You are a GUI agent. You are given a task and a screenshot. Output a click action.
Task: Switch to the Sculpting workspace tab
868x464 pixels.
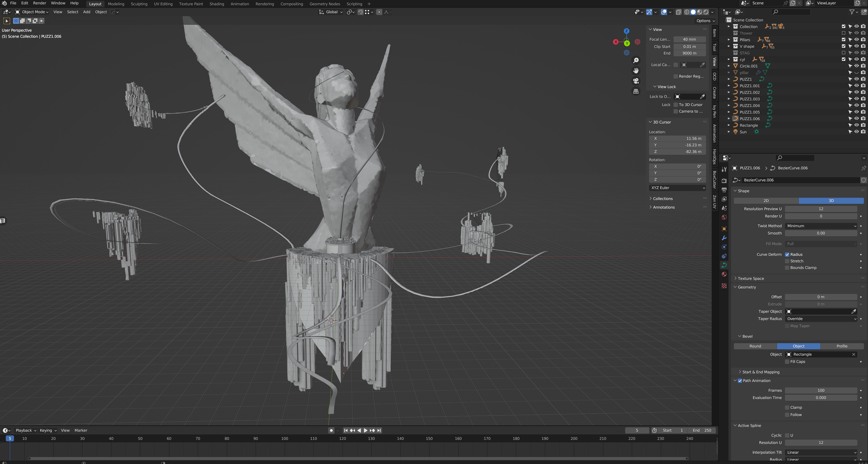[139, 4]
